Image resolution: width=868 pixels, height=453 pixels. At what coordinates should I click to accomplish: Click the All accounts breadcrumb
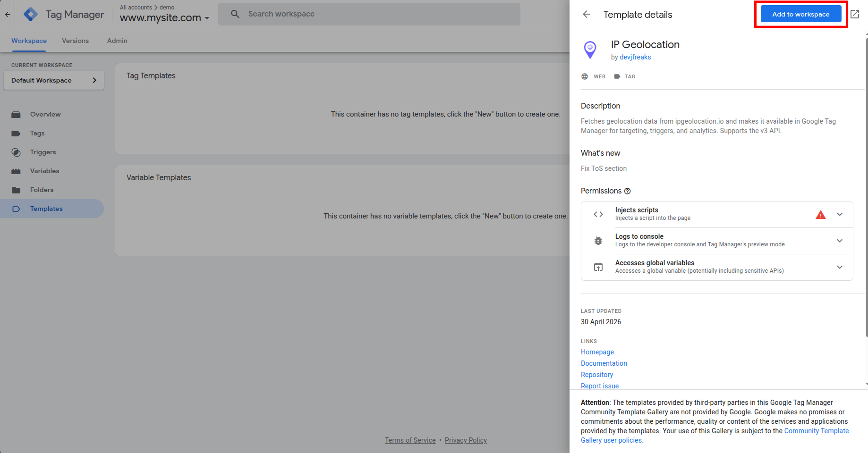pos(136,8)
